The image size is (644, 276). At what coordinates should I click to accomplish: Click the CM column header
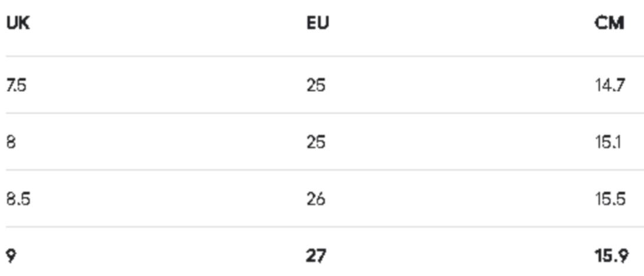tap(610, 24)
